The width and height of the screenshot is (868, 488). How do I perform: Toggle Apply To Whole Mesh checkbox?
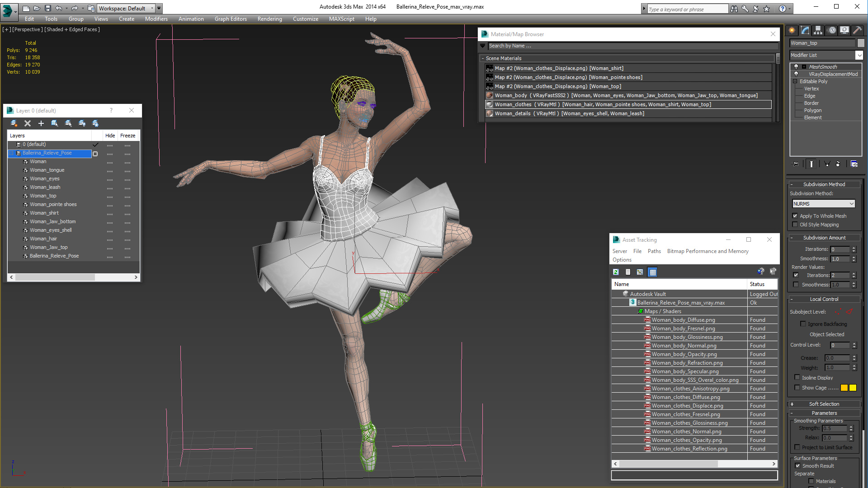795,216
